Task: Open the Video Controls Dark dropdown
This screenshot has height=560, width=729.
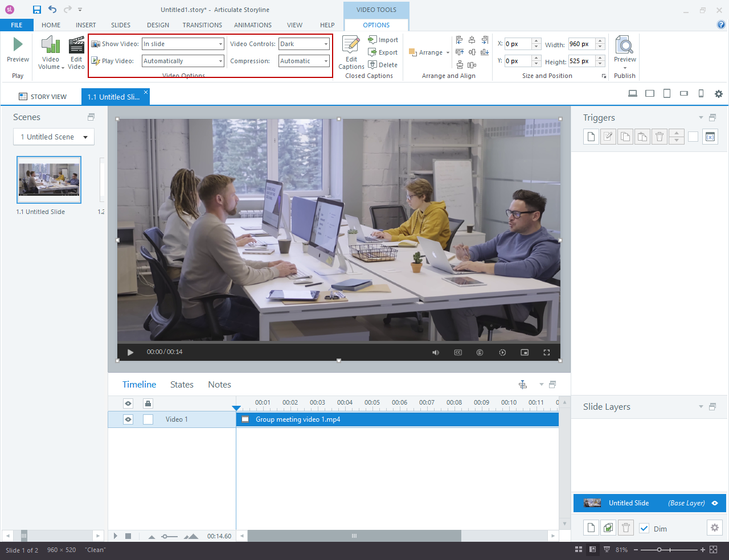Action: pyautogui.click(x=304, y=44)
